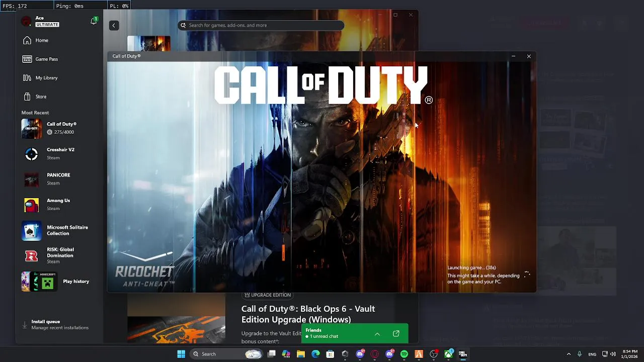The image size is (644, 362).
Task: Open RISK: Global Domination from recent list
Action: pos(59,255)
